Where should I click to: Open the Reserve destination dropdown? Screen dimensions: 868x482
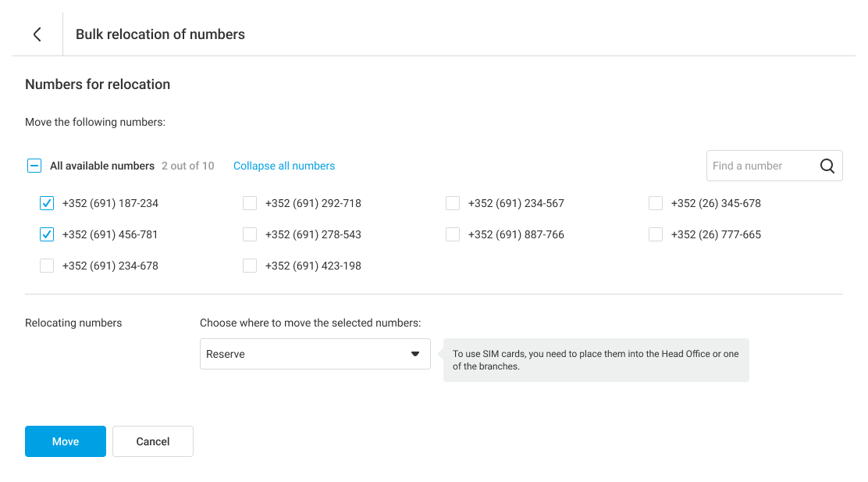[304, 354]
